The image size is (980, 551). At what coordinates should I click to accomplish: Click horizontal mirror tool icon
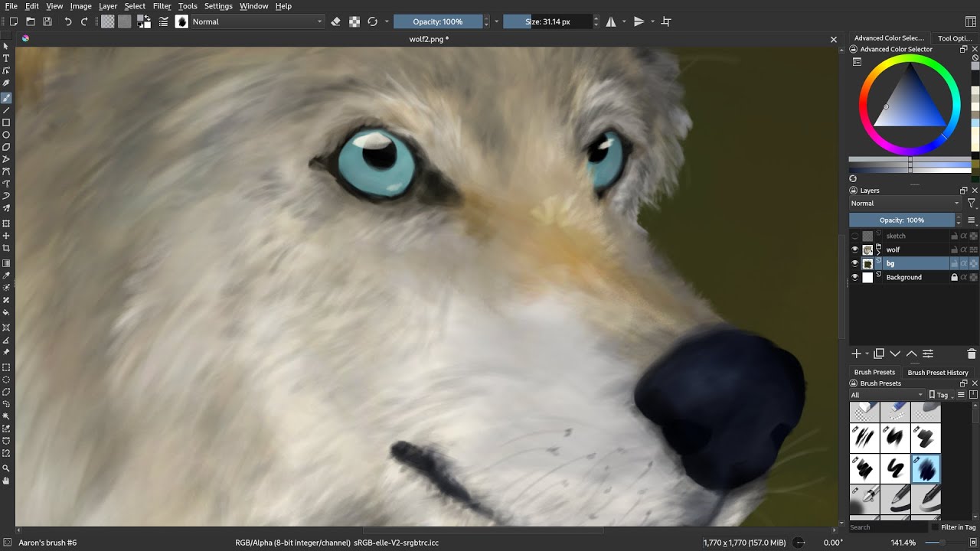[x=611, y=21]
